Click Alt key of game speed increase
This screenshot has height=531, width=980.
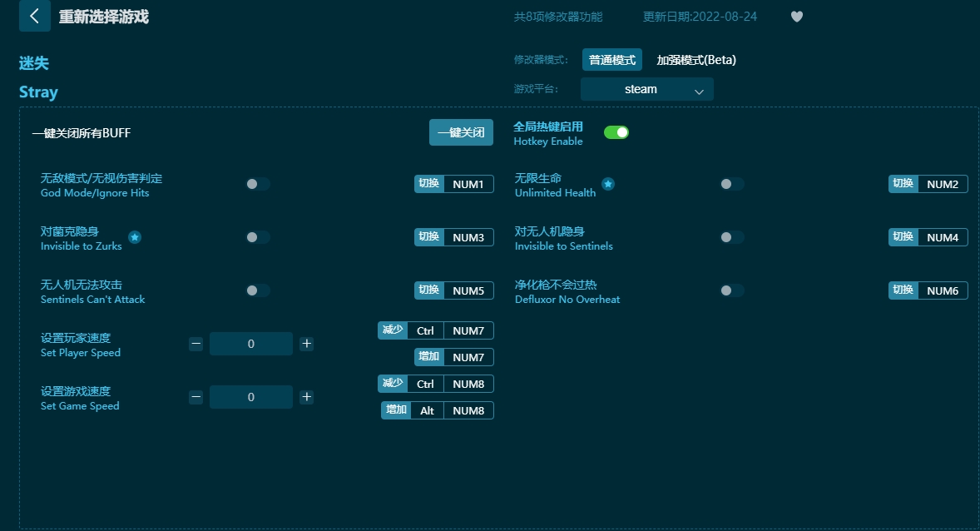point(428,410)
